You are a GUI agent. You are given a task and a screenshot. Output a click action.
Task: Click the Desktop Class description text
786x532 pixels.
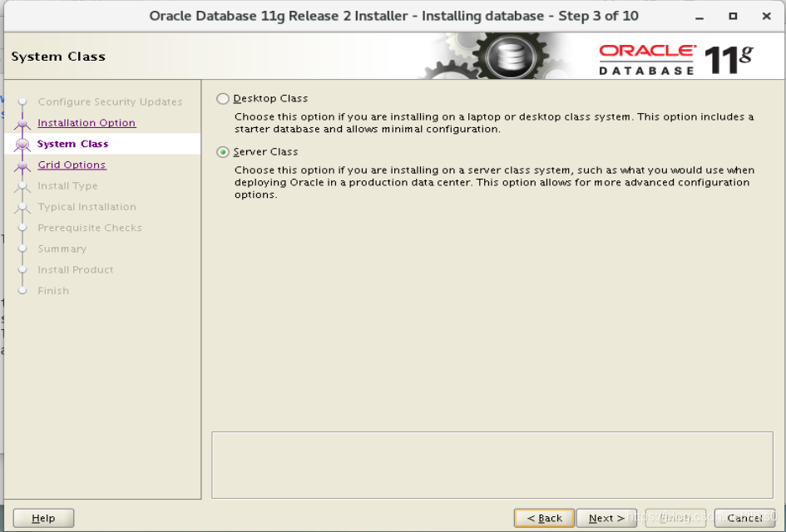494,123
